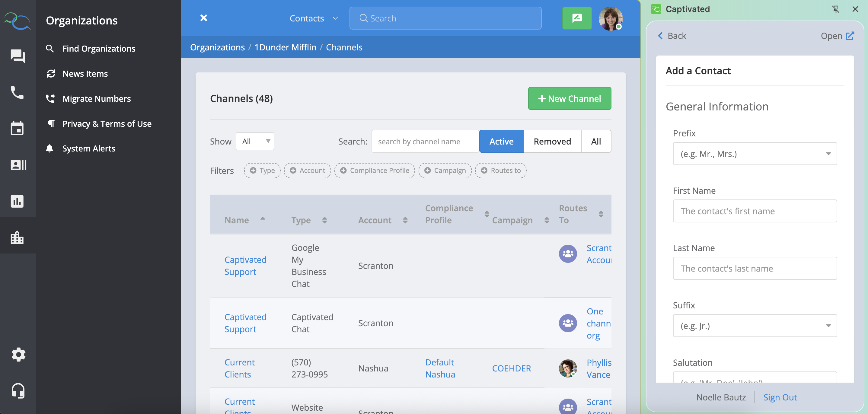
Task: Show All channels status tab
Action: (596, 141)
